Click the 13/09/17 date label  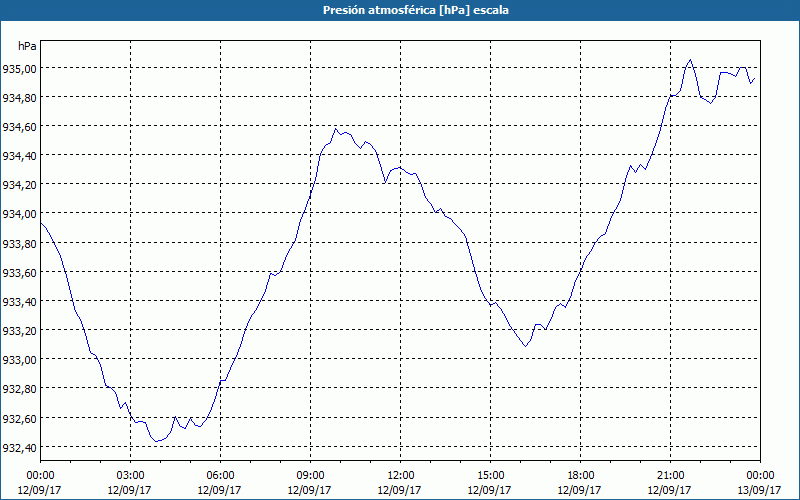tap(760, 490)
